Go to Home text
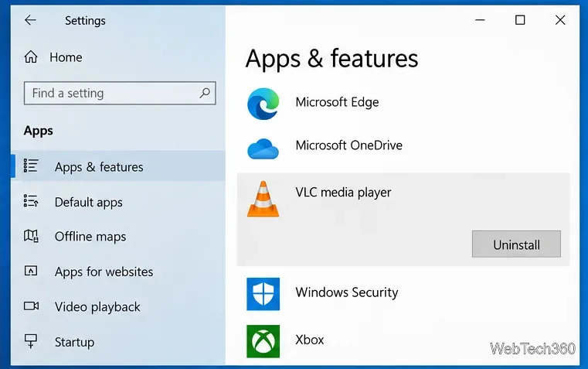Viewport: 588px width, 369px height. (66, 57)
